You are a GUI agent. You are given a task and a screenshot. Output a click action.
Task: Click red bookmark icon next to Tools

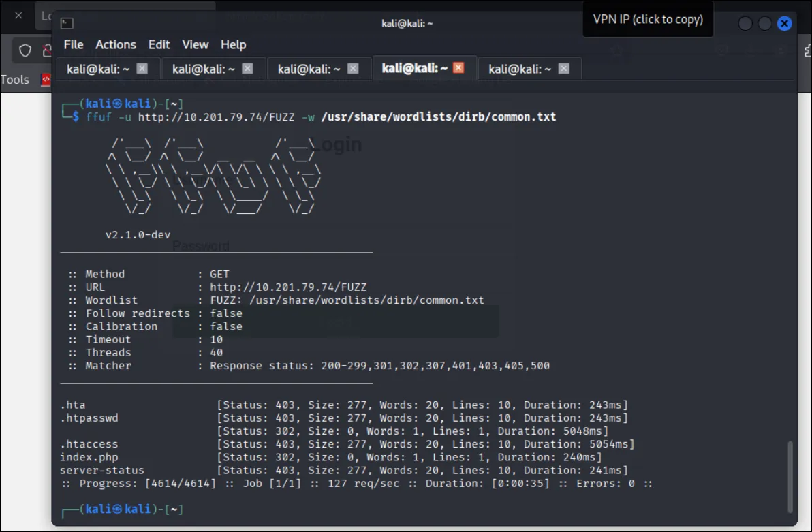pos(46,79)
